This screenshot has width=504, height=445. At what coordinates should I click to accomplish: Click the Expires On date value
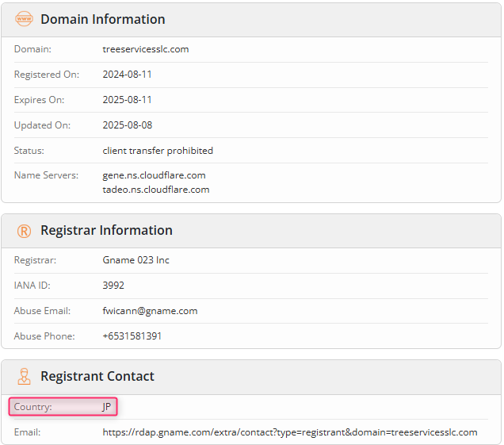[x=128, y=100]
